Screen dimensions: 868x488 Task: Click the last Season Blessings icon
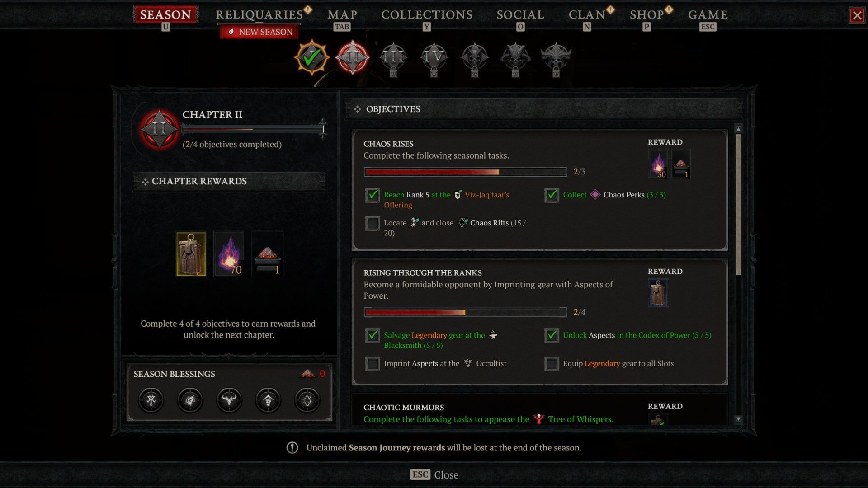tap(307, 400)
